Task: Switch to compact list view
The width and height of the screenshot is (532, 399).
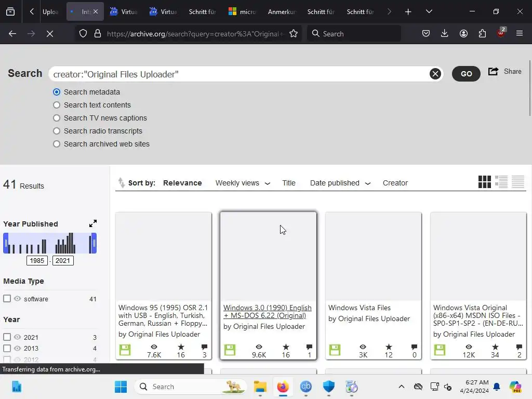Action: tap(518, 182)
